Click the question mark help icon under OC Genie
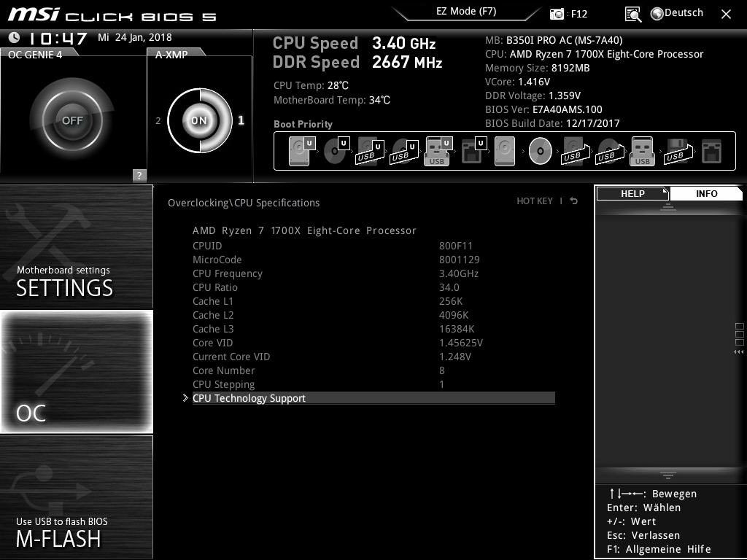747x560 pixels. pyautogui.click(x=139, y=175)
